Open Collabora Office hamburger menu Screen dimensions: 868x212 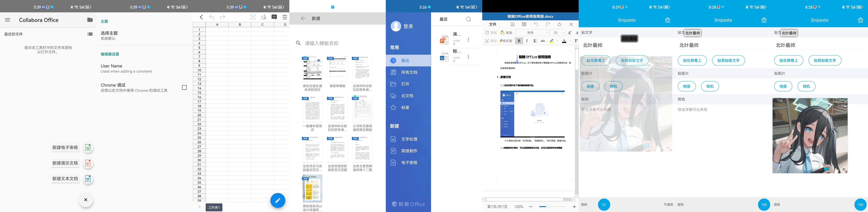pos(7,20)
